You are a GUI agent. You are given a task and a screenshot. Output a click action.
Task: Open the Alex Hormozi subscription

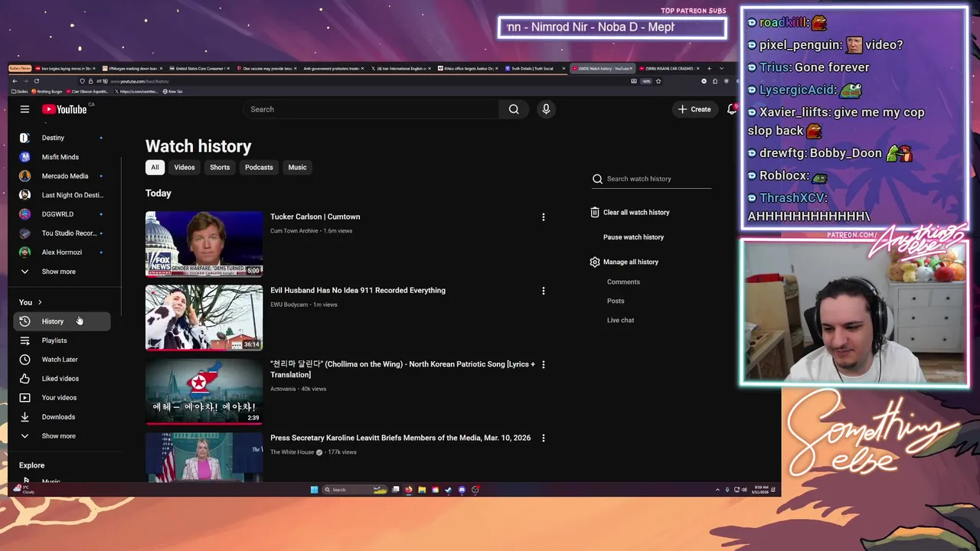[x=61, y=253]
